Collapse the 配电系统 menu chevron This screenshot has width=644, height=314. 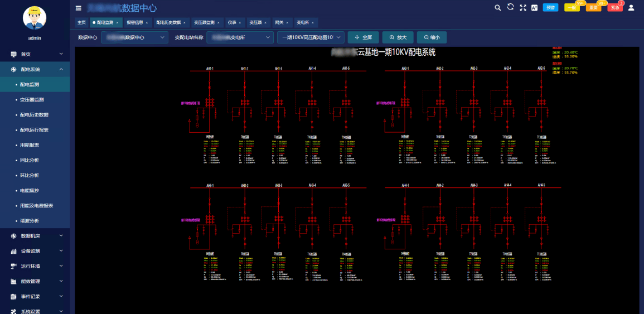[61, 70]
